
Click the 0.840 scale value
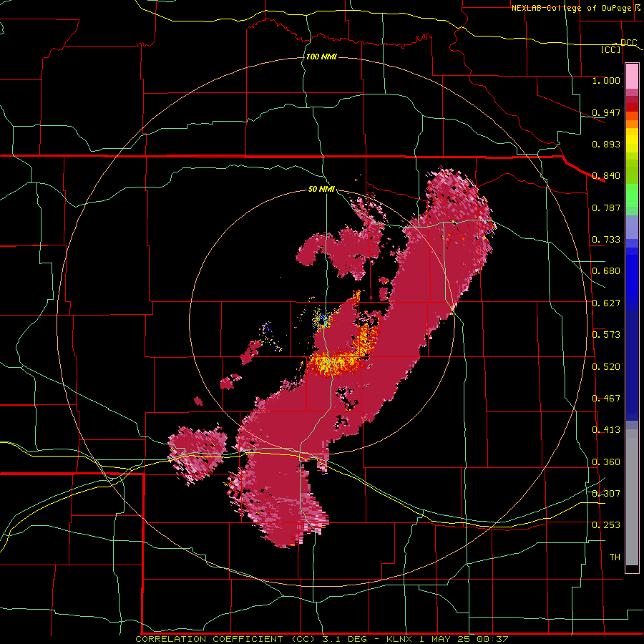click(606, 176)
